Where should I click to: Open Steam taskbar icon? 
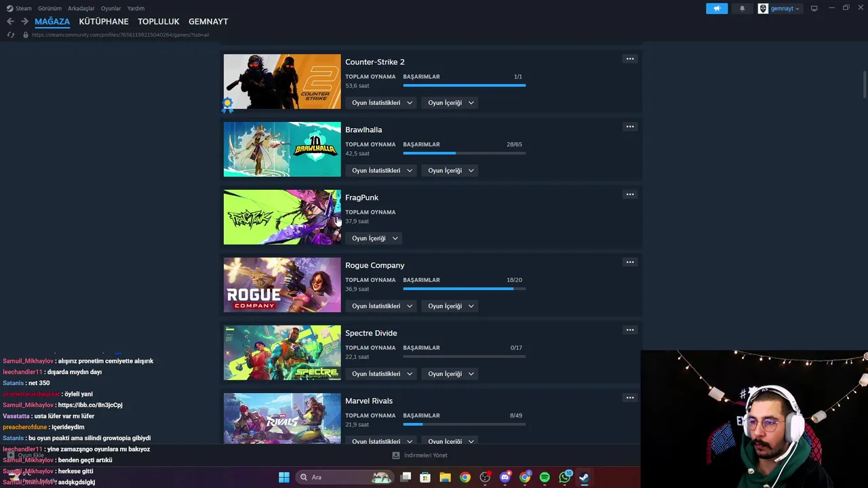[584, 477]
